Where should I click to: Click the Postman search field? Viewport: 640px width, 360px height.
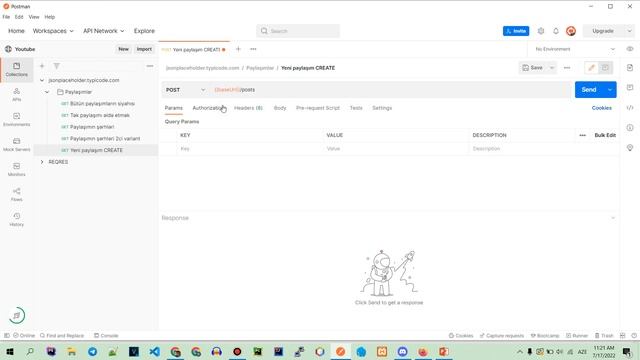[298, 31]
